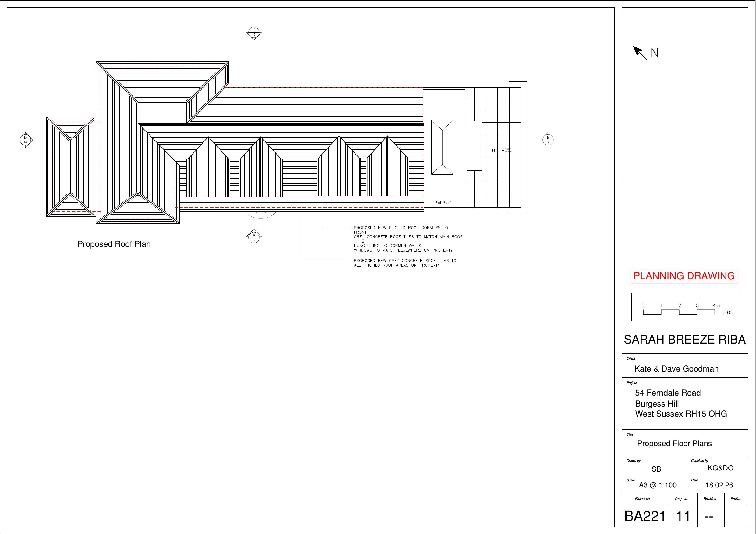The height and width of the screenshot is (534, 756).
Task: Click the roof lantern on flat roof
Action: coord(442,147)
